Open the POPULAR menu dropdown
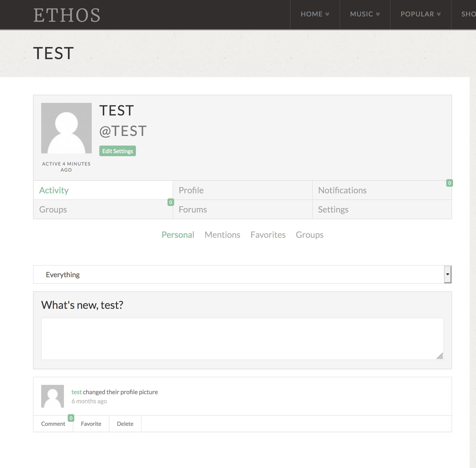 (x=421, y=14)
